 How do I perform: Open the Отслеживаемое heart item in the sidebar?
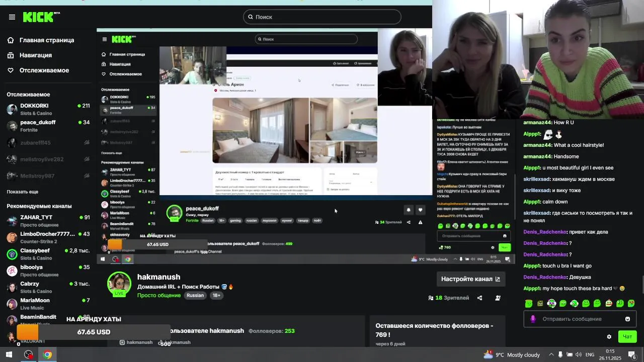pos(38,70)
